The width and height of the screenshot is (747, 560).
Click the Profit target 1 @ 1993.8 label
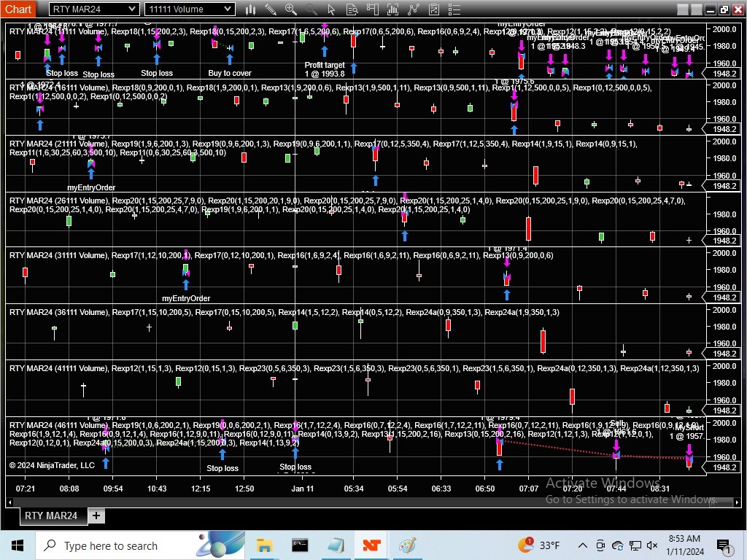click(x=325, y=69)
